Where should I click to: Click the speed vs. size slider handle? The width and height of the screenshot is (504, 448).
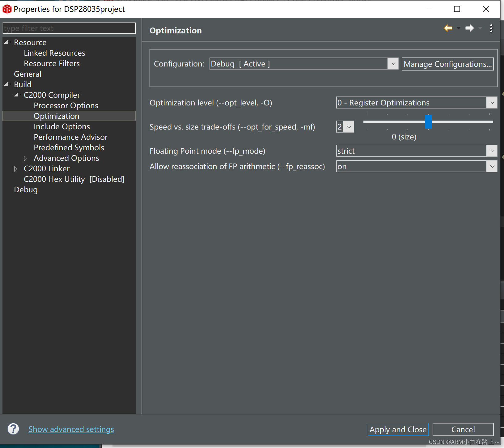click(x=428, y=122)
